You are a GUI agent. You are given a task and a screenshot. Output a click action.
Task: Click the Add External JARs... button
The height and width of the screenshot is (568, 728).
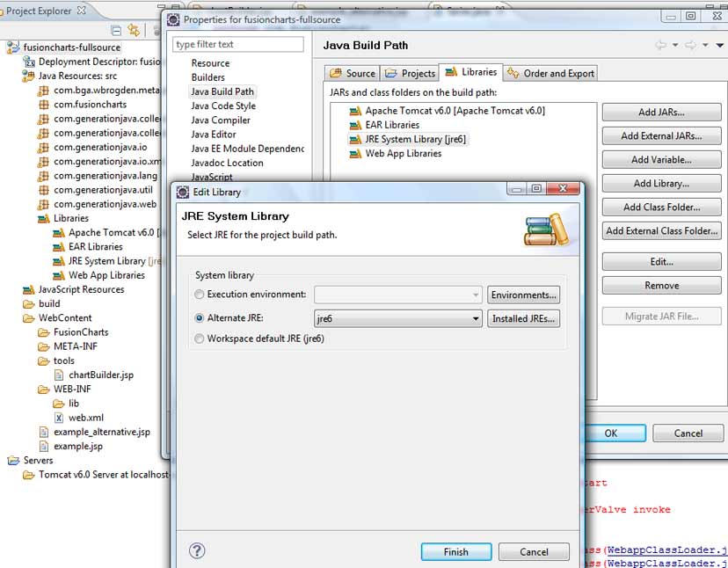click(661, 136)
